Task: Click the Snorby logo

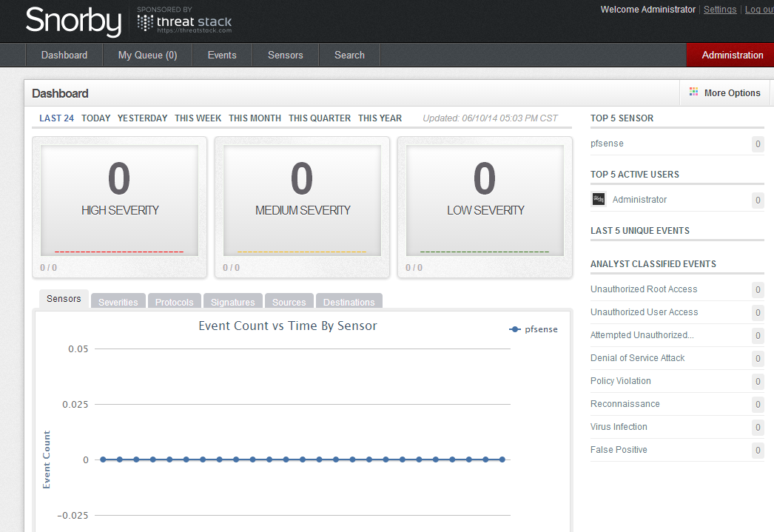Action: (x=73, y=21)
